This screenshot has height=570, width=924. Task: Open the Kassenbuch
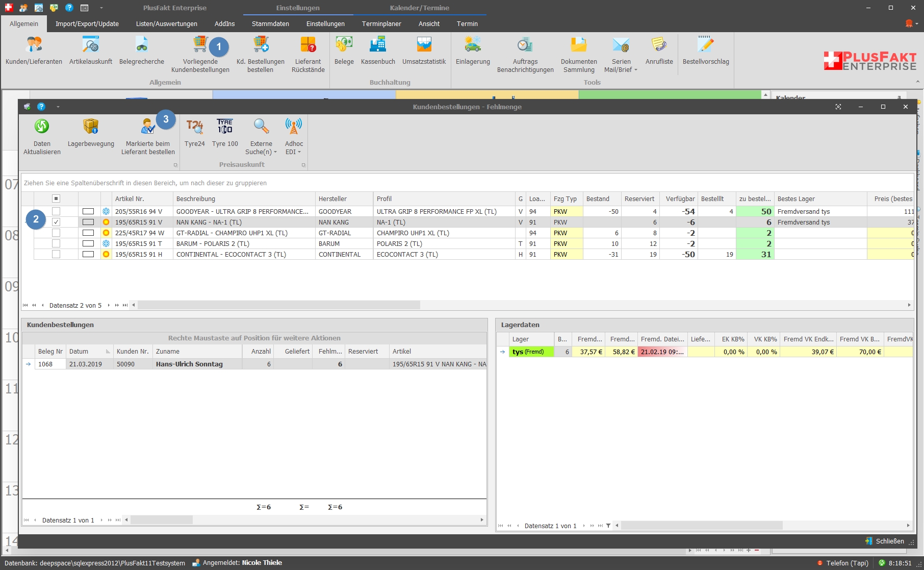(378, 51)
